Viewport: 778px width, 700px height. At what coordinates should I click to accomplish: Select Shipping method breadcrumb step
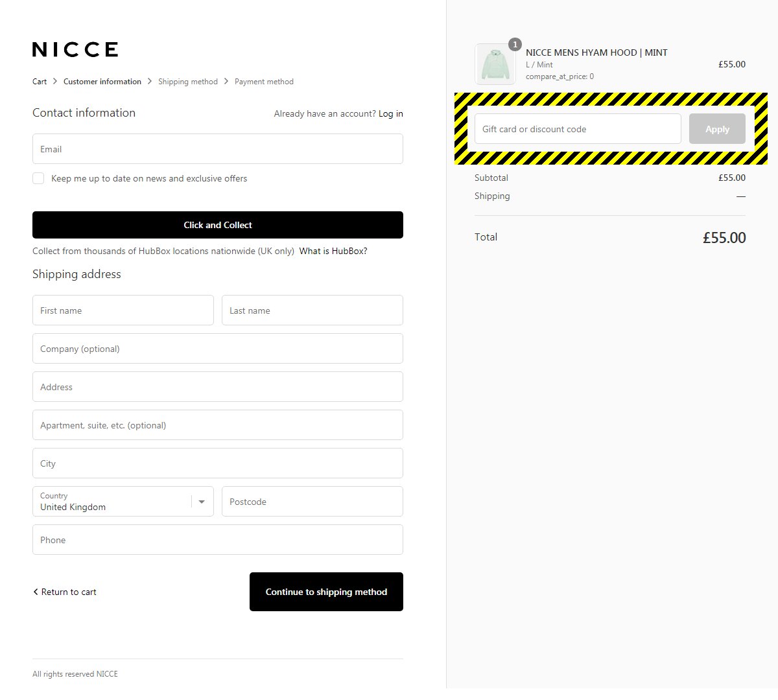tap(188, 82)
